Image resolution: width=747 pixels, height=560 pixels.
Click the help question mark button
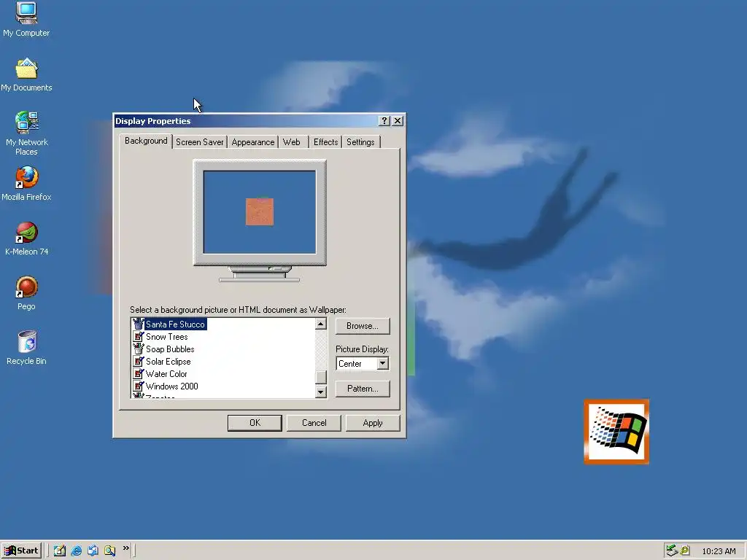click(x=384, y=121)
